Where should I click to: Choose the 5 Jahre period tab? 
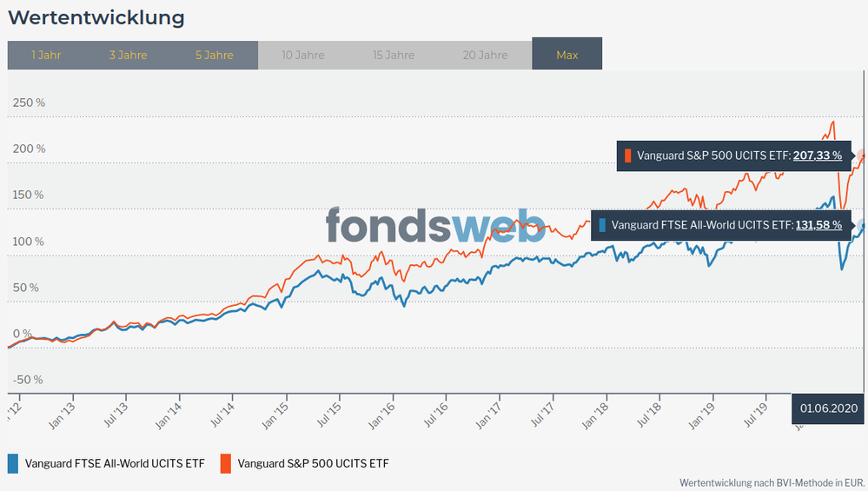pyautogui.click(x=215, y=55)
